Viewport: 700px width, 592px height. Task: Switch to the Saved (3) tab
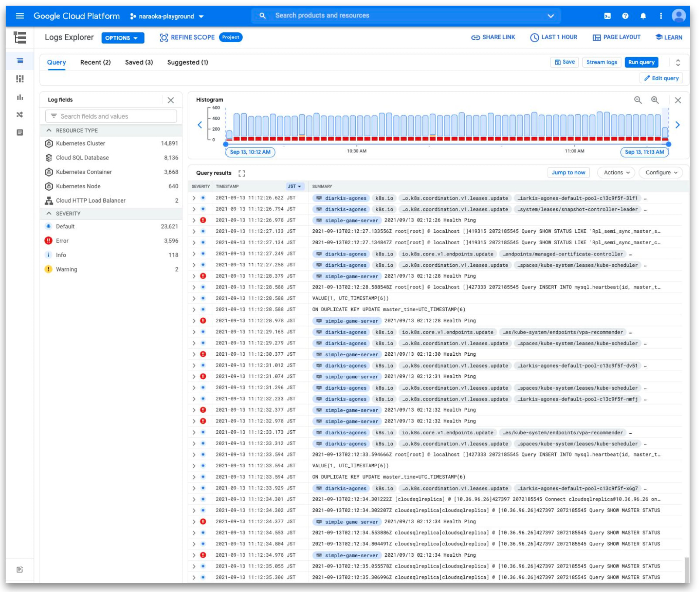[139, 62]
